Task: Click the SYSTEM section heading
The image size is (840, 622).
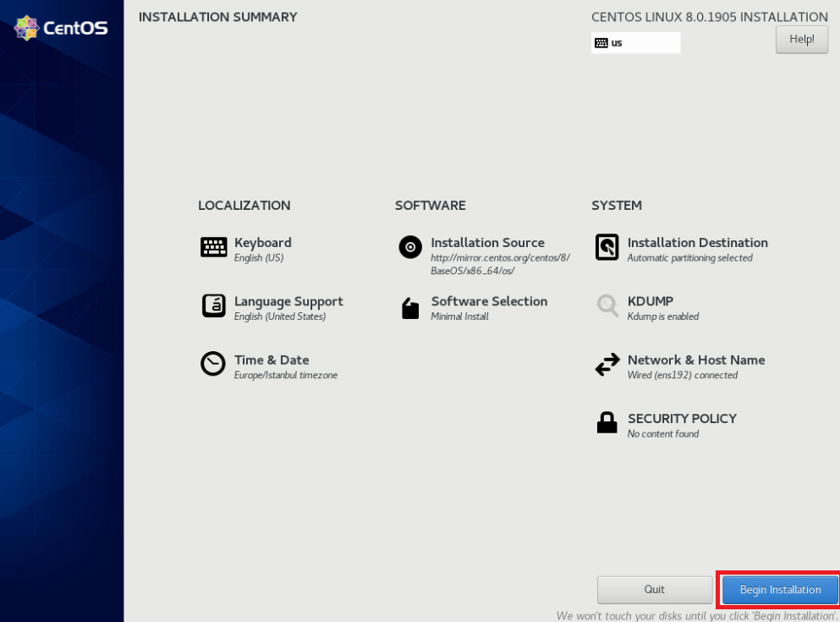Action: tap(616, 205)
